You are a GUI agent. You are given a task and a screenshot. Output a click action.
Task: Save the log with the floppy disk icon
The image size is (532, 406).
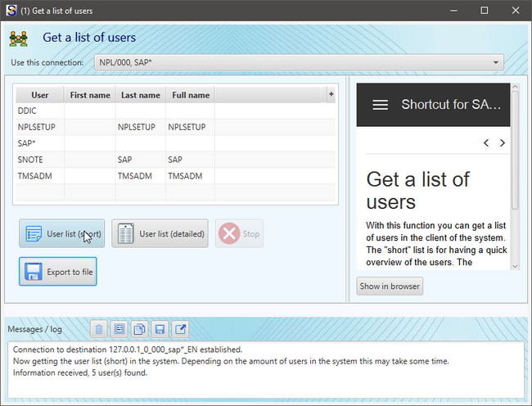160,329
